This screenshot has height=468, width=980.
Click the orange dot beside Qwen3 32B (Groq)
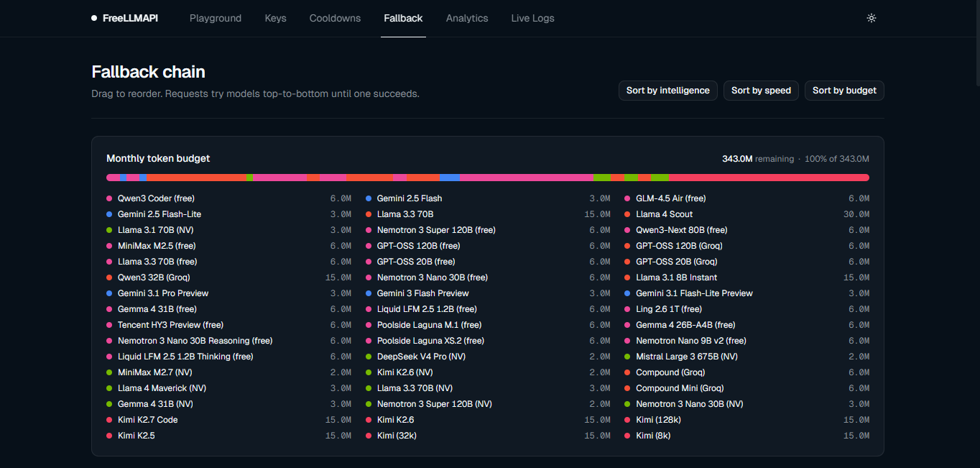109,277
